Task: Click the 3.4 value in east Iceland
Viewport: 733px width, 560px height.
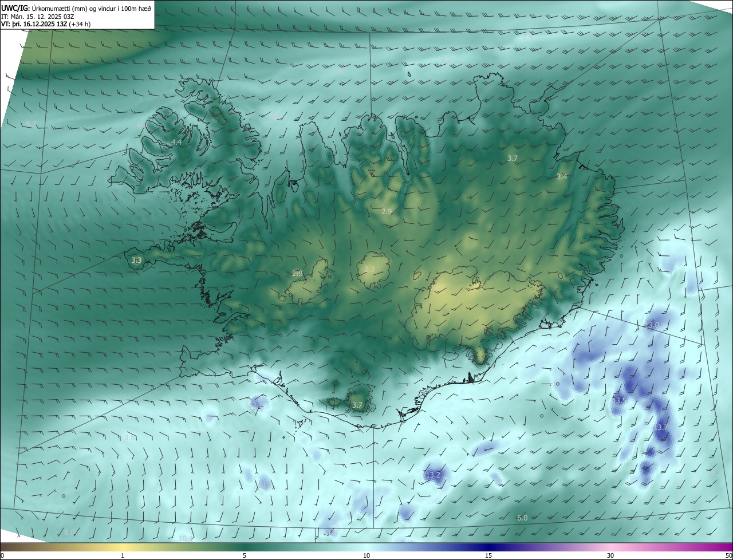Action: point(562,177)
